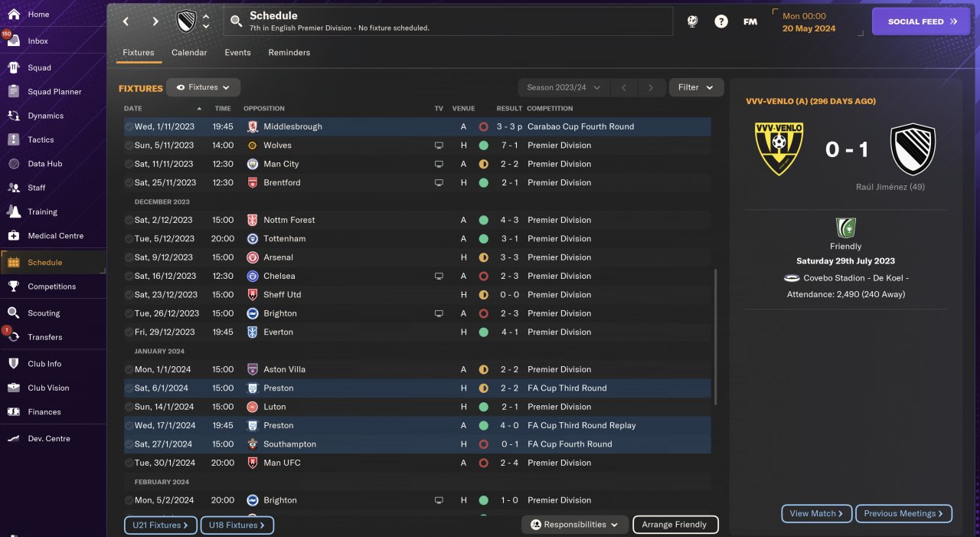The width and height of the screenshot is (980, 537).
Task: Open the Fixtures view dropdown
Action: point(204,87)
